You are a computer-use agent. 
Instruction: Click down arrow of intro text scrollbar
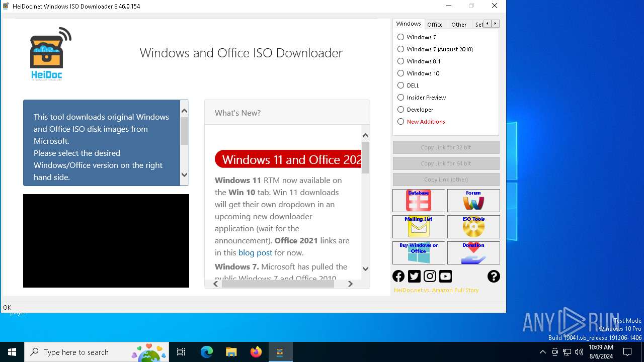pyautogui.click(x=184, y=175)
